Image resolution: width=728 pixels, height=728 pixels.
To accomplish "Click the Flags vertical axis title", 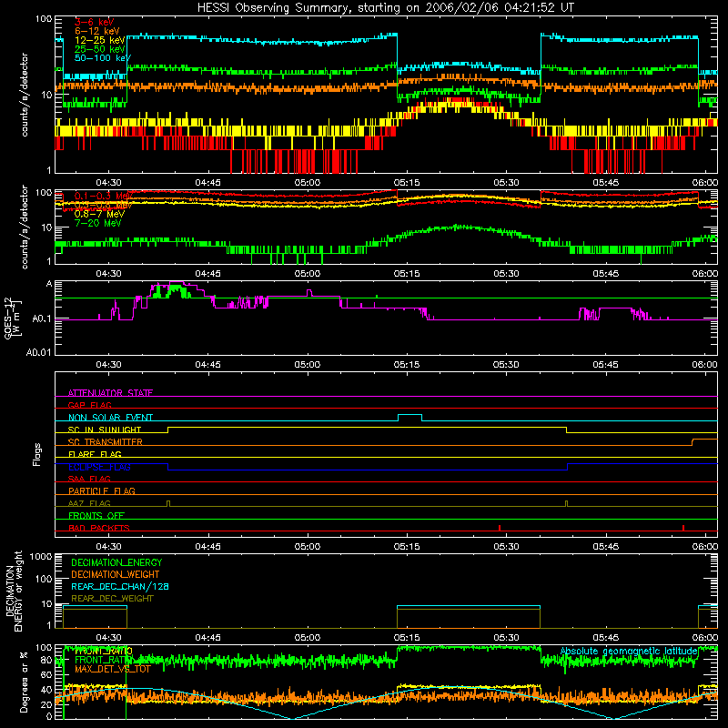I will click(37, 454).
